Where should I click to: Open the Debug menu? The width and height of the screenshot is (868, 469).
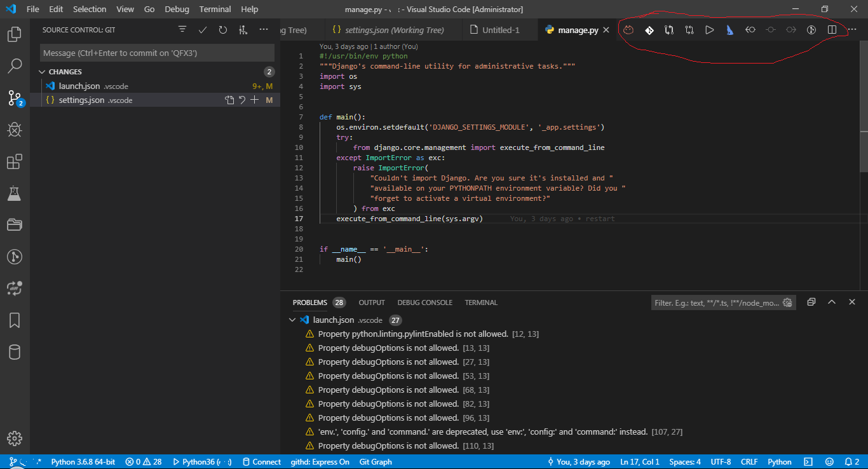coord(177,10)
